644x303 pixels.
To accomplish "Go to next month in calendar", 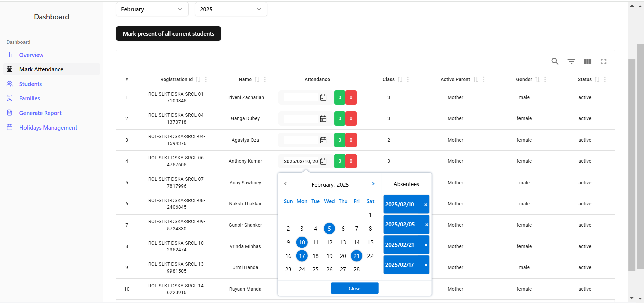I will pyautogui.click(x=373, y=184).
